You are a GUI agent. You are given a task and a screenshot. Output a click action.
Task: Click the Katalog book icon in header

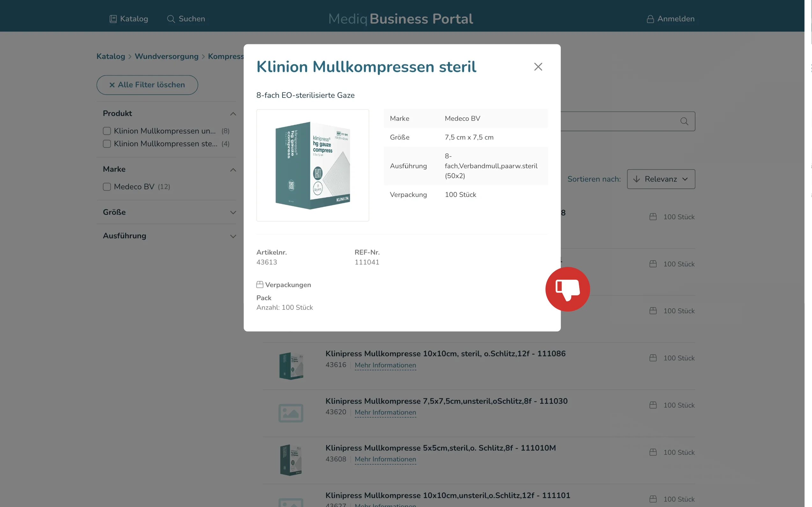(x=113, y=19)
